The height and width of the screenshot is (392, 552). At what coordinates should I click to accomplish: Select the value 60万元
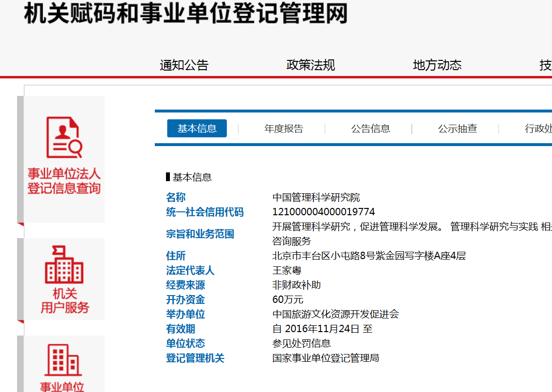click(x=288, y=300)
